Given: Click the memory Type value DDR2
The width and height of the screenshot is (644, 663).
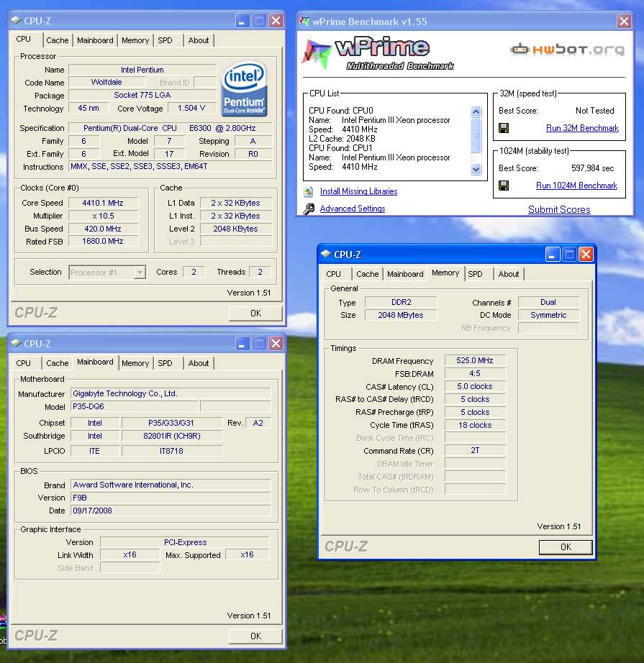Looking at the screenshot, I should (x=401, y=302).
